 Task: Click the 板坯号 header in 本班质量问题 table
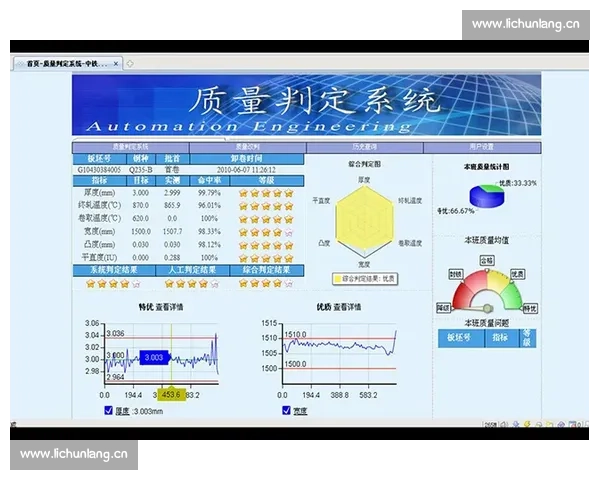(461, 338)
